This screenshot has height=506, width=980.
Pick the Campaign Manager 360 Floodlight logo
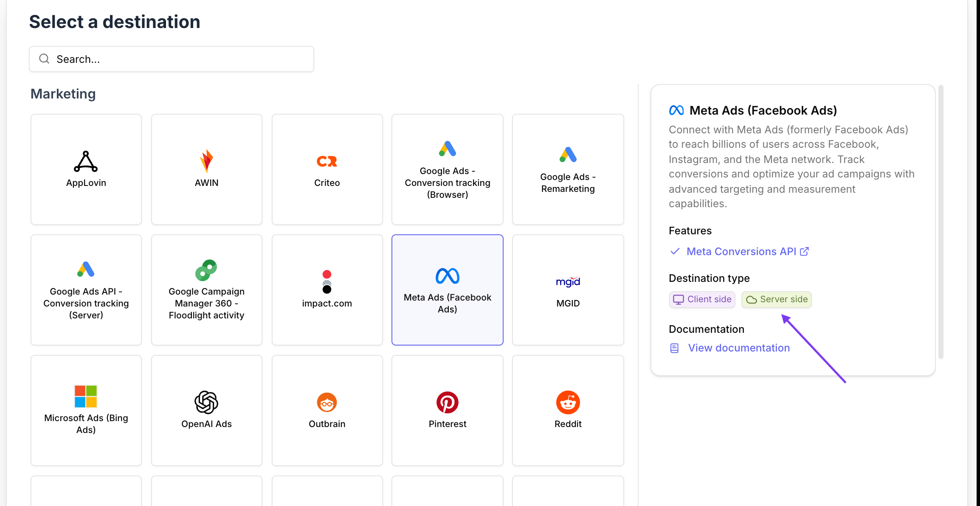206,270
